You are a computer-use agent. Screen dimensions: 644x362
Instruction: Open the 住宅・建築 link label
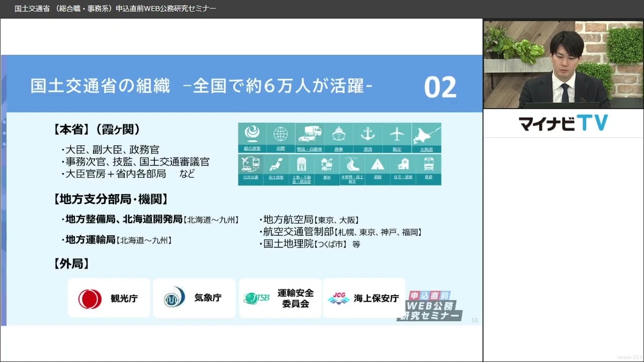click(403, 177)
